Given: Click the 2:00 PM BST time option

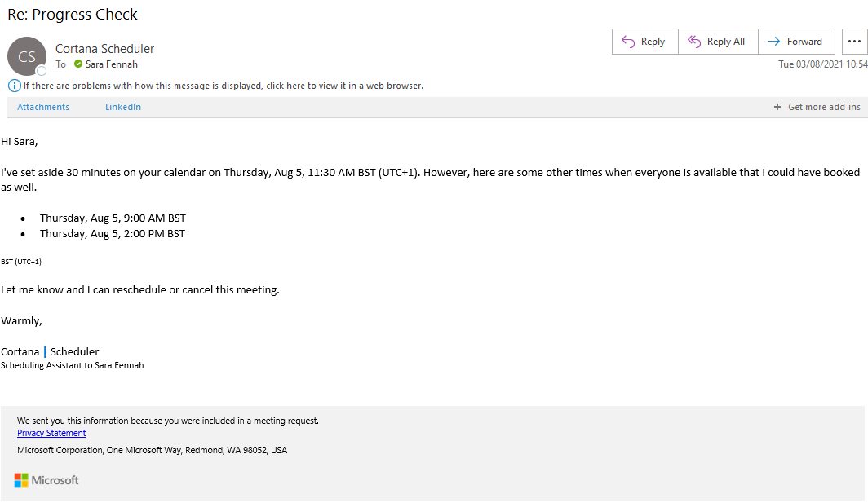Looking at the screenshot, I should 113,233.
